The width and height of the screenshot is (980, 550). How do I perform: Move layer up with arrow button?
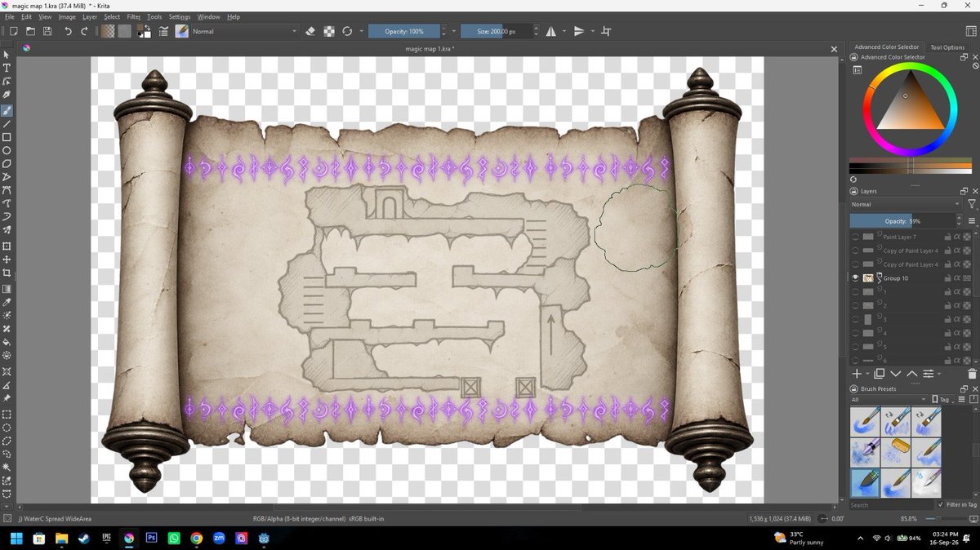pyautogui.click(x=911, y=374)
